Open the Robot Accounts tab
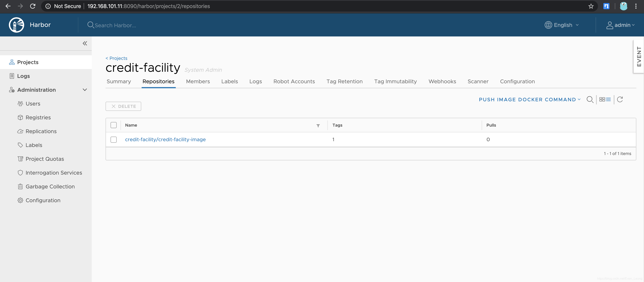This screenshot has height=282, width=644. (294, 82)
